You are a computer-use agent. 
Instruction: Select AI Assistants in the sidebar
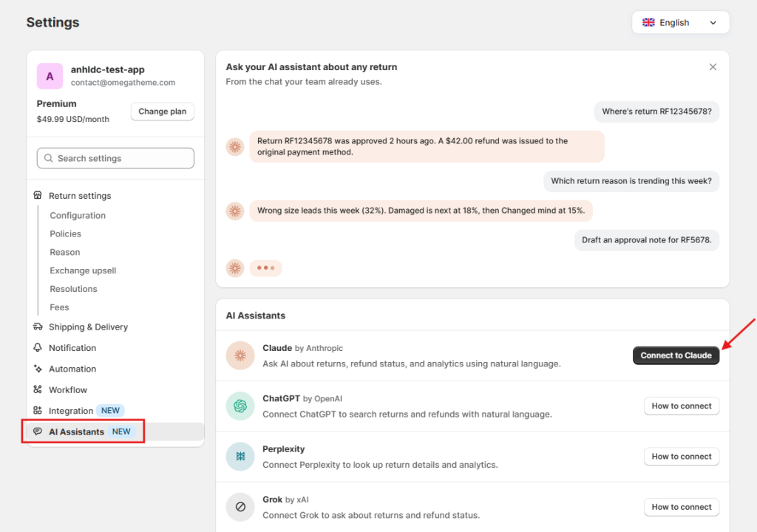116,432
